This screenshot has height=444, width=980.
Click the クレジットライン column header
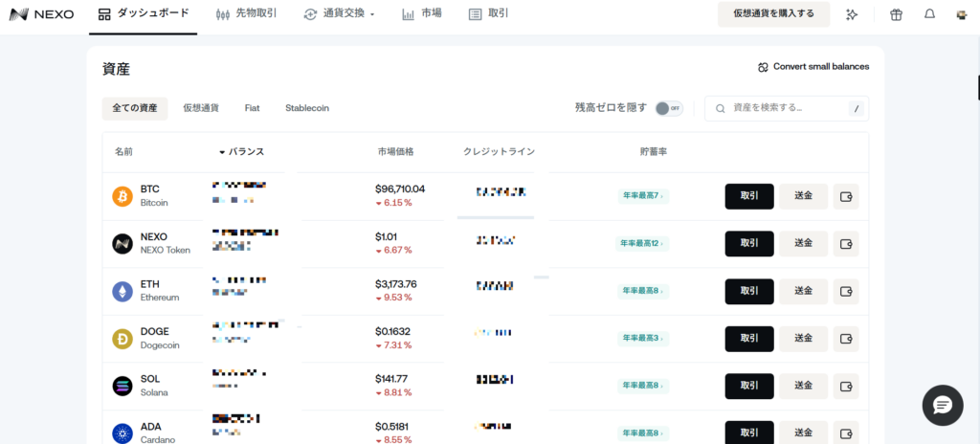(499, 152)
